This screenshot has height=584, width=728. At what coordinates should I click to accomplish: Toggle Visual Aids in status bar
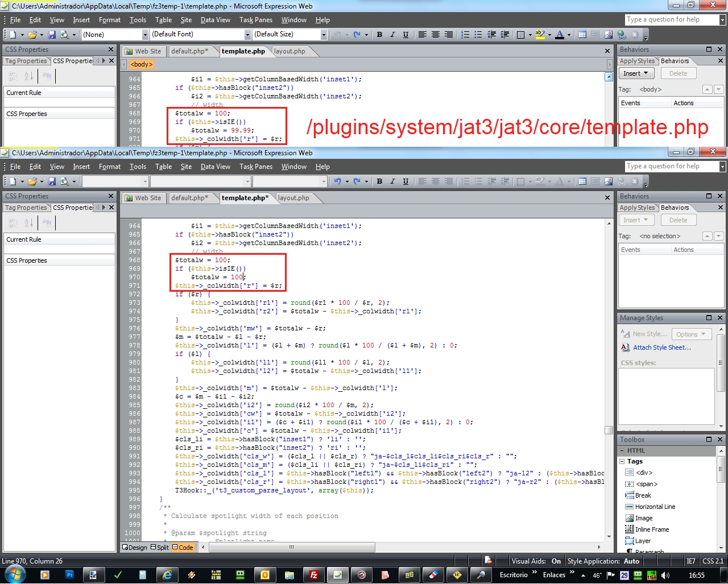536,561
